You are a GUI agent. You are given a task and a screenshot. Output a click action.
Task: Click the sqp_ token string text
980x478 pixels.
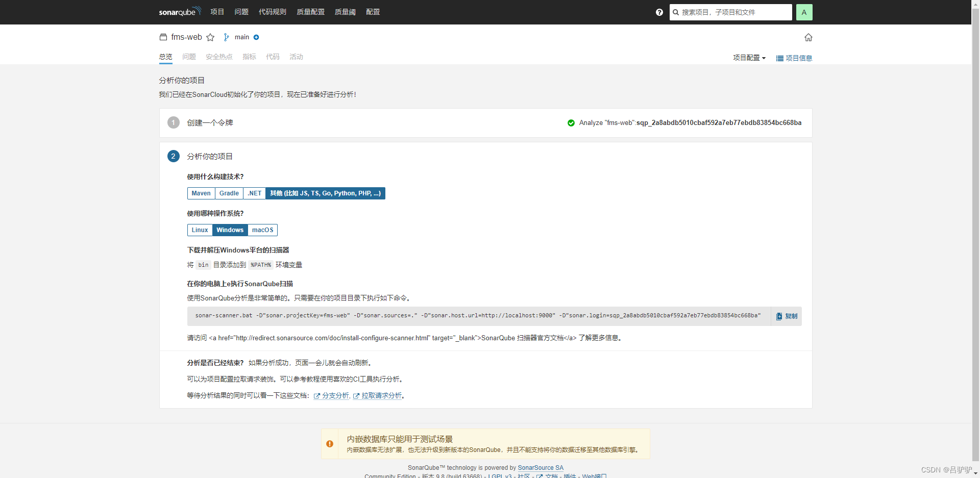pyautogui.click(x=719, y=123)
